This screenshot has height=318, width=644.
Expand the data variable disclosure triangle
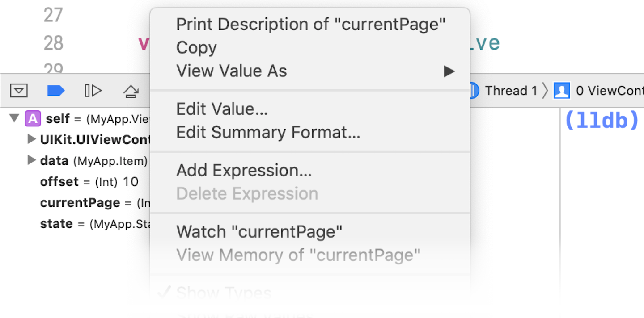[31, 160]
